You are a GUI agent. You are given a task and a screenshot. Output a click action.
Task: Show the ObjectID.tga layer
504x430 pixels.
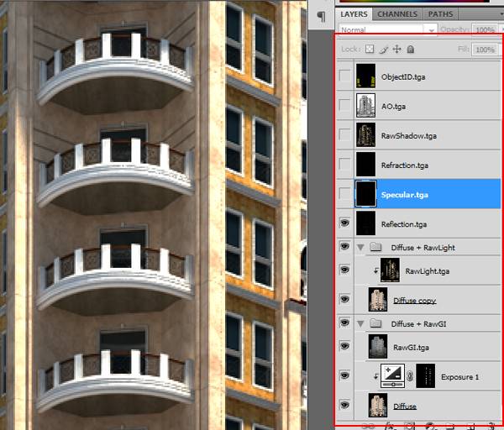coord(344,77)
